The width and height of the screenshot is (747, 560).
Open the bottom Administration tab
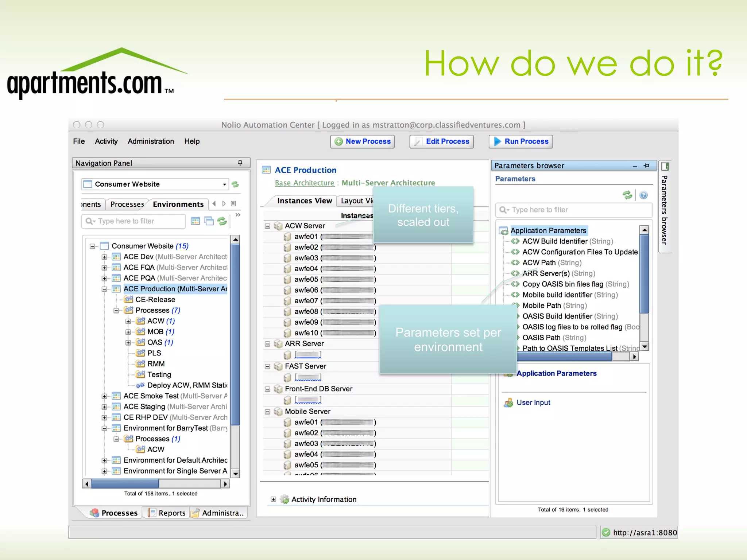(x=218, y=513)
